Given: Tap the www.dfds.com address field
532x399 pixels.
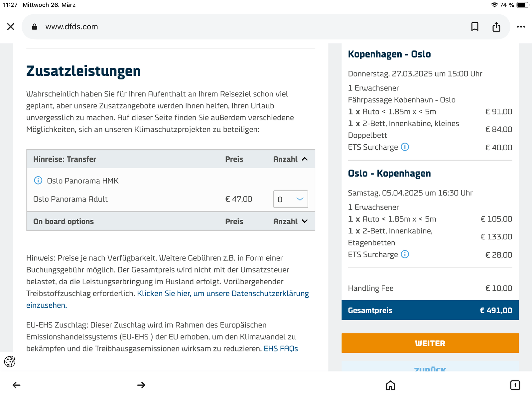Looking at the screenshot, I should point(233,27).
